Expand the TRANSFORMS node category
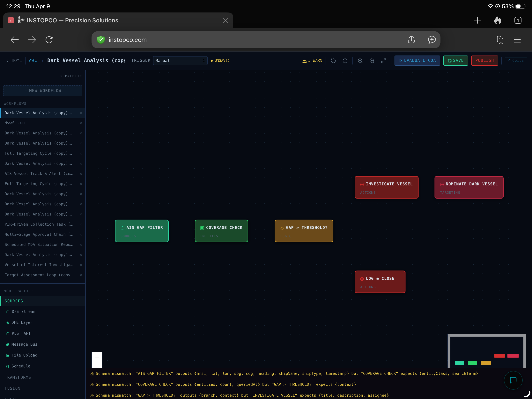 43,377
